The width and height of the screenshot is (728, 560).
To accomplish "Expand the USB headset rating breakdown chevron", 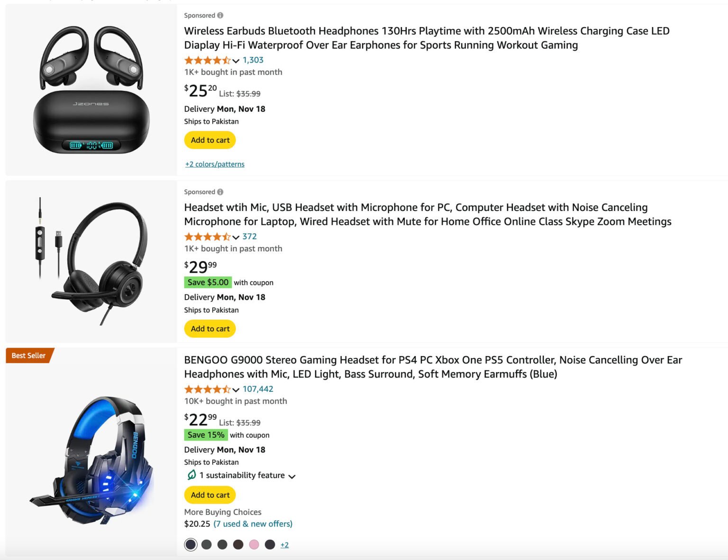I will [236, 237].
